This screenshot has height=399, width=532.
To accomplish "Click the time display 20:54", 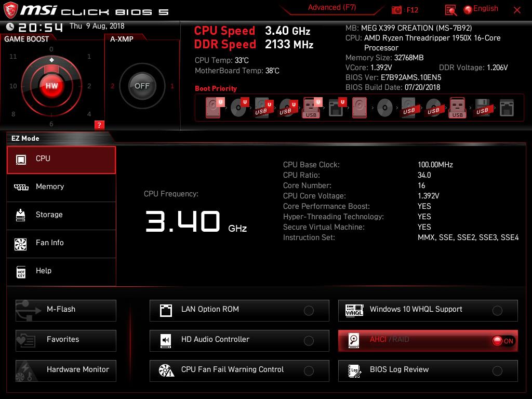I will tap(41, 27).
